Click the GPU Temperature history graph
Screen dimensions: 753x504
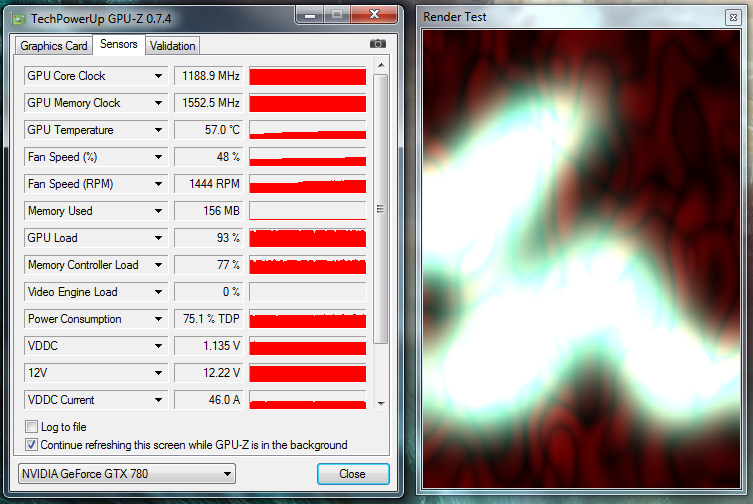[308, 130]
